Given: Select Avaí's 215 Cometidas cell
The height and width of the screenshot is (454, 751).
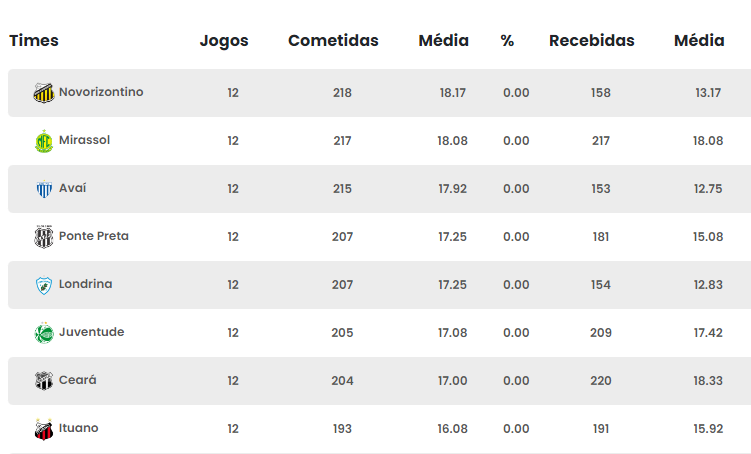Looking at the screenshot, I should (342, 189).
